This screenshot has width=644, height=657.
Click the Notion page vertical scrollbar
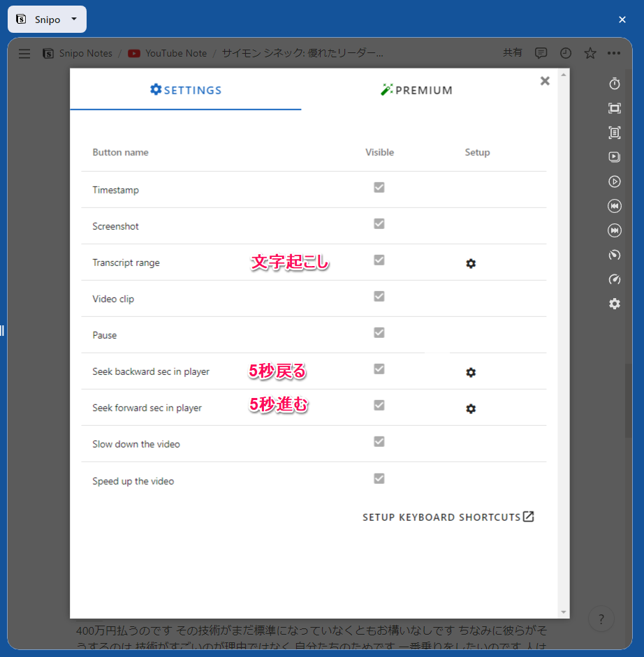(628, 400)
